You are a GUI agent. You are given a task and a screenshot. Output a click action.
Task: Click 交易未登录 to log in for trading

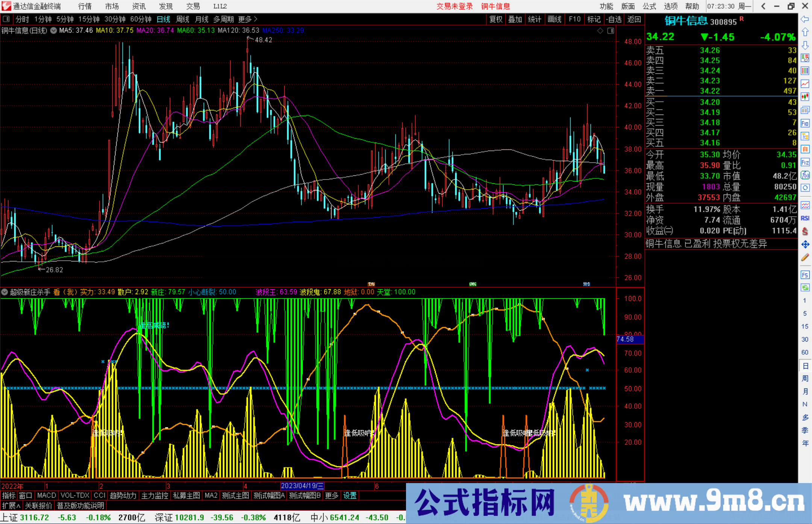(455, 6)
